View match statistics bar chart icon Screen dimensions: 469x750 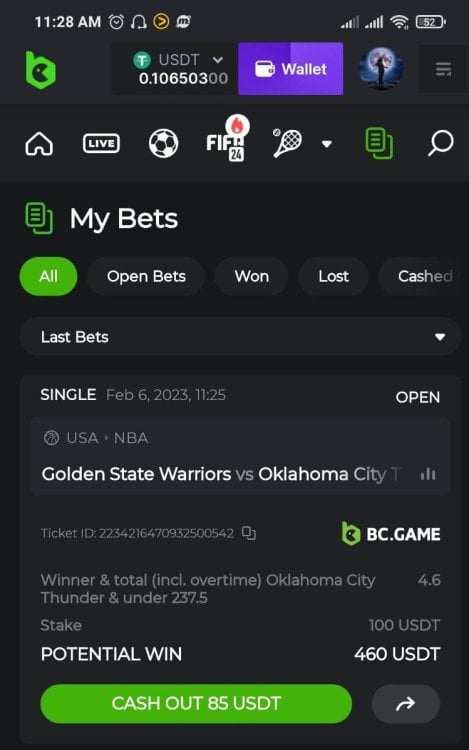tap(428, 474)
